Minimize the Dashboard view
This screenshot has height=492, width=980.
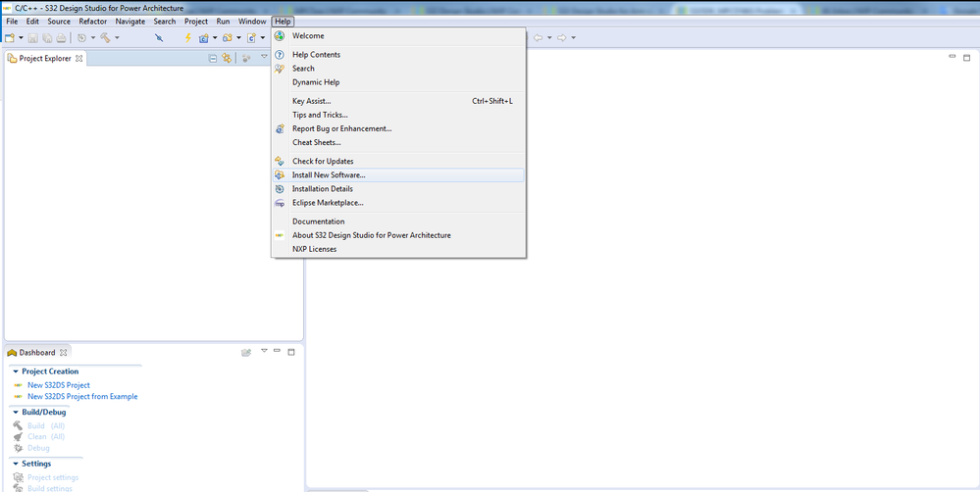pyautogui.click(x=277, y=351)
